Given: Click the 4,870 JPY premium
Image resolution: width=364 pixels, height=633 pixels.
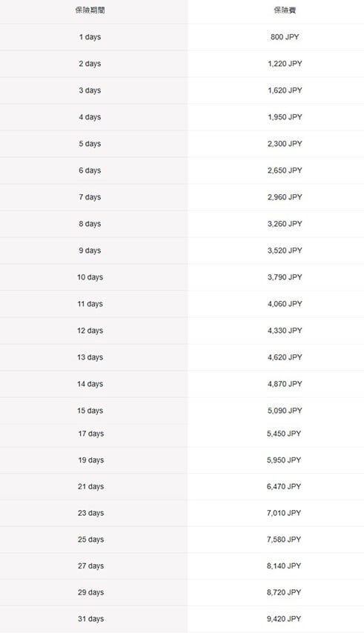Looking at the screenshot, I should click(285, 384).
